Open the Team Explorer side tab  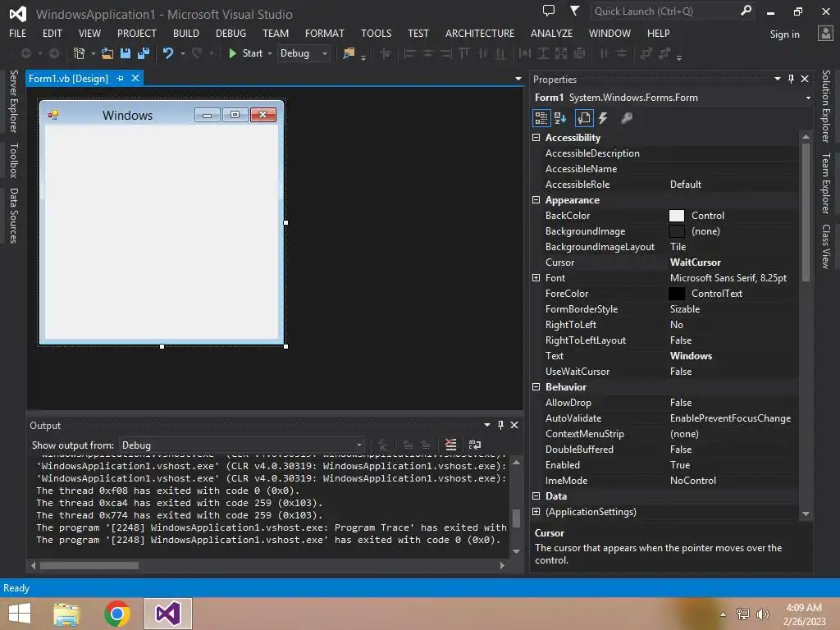coord(826,183)
